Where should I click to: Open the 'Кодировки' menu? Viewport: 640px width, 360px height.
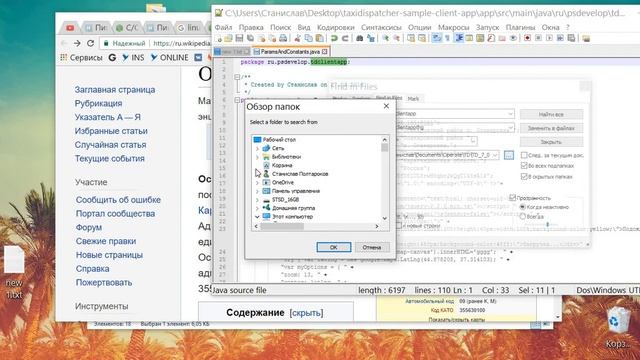[336, 27]
